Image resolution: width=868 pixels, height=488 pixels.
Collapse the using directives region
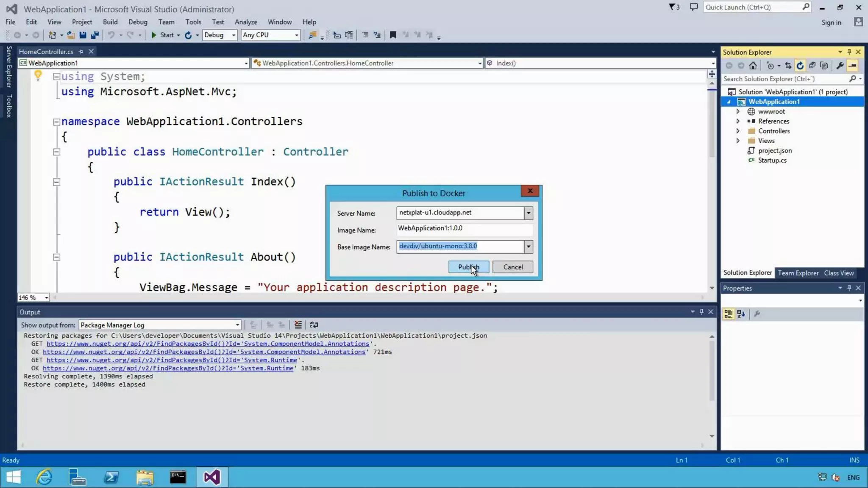[56, 77]
